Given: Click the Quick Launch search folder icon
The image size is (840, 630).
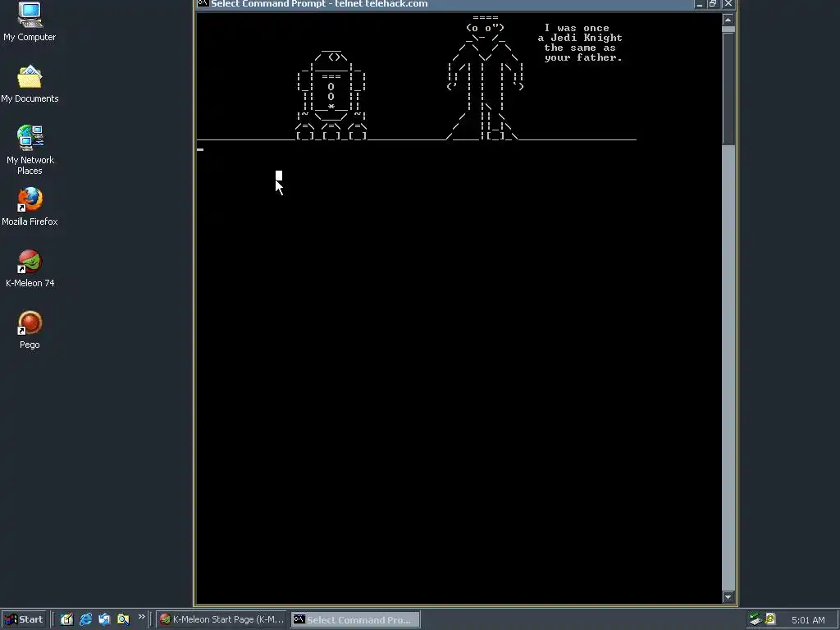Looking at the screenshot, I should pos(123,619).
